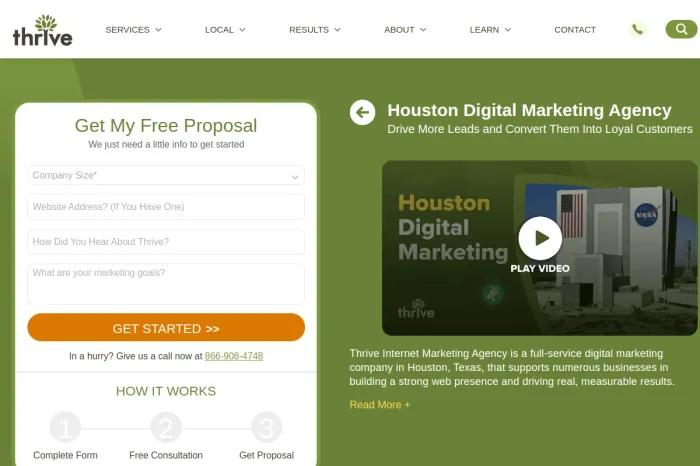This screenshot has height=466, width=700.
Task: Focus the Website Address field
Action: click(x=166, y=207)
